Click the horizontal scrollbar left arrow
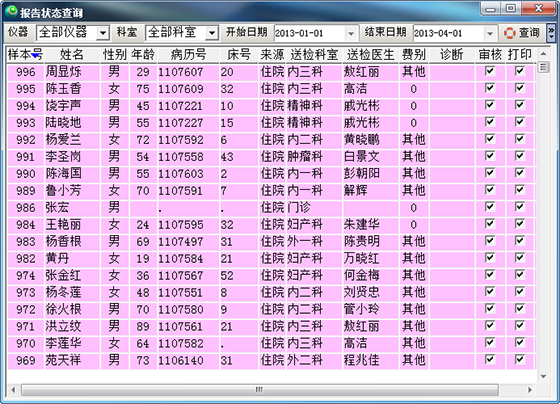The image size is (560, 404). pyautogui.click(x=13, y=390)
